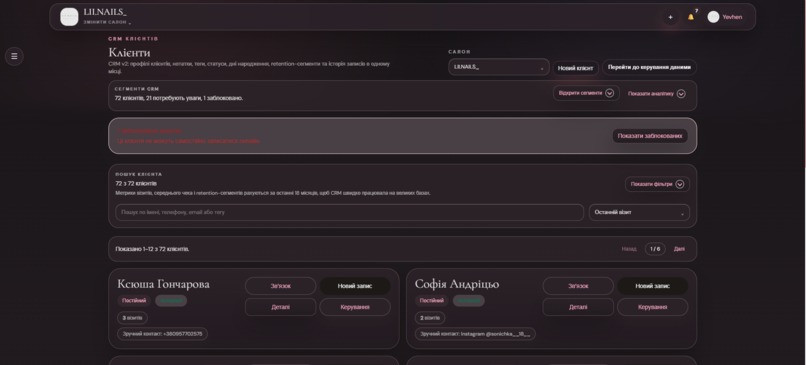The height and width of the screenshot is (365, 806).
Task: Open Деталі for Софія Андріцью
Action: pyautogui.click(x=578, y=307)
